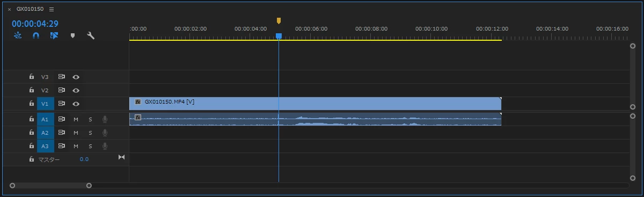The width and height of the screenshot is (644, 197).
Task: Click the マスター track label
Action: (49, 159)
